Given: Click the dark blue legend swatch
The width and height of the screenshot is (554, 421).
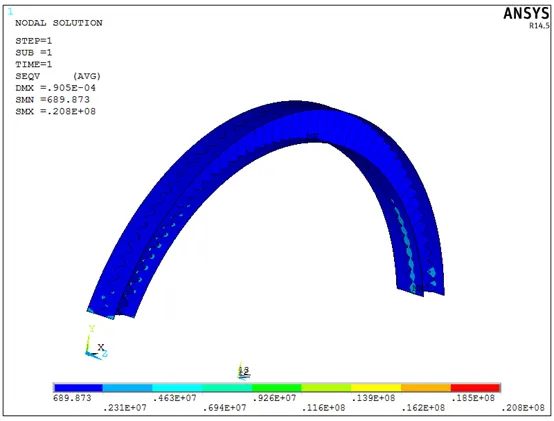Looking at the screenshot, I should pyautogui.click(x=78, y=388).
